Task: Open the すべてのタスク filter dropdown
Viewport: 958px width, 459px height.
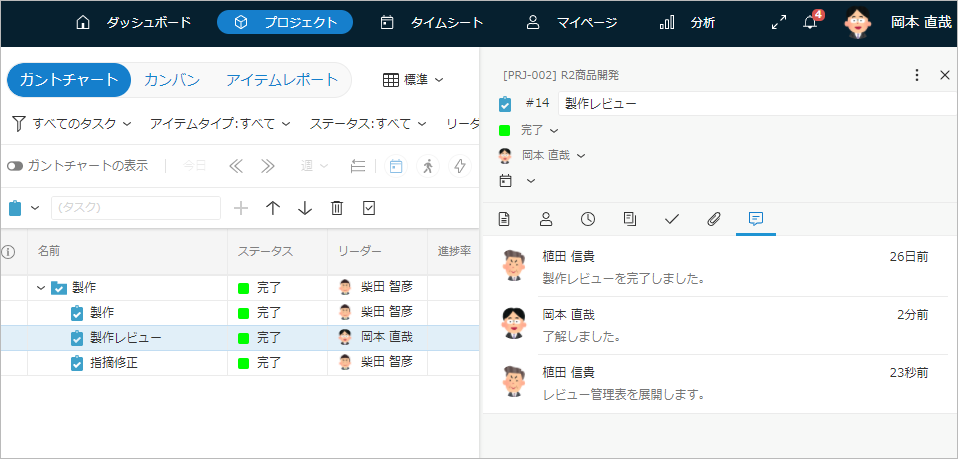Action: coord(71,124)
